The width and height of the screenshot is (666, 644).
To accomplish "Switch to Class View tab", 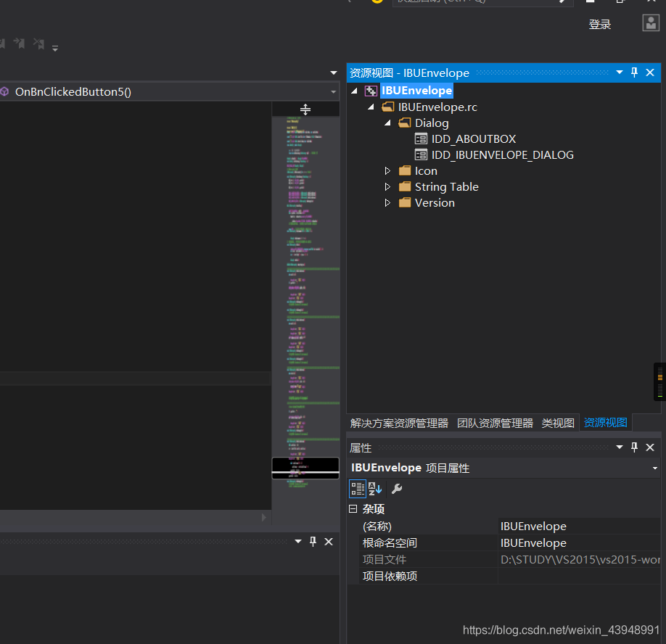I will tap(558, 423).
